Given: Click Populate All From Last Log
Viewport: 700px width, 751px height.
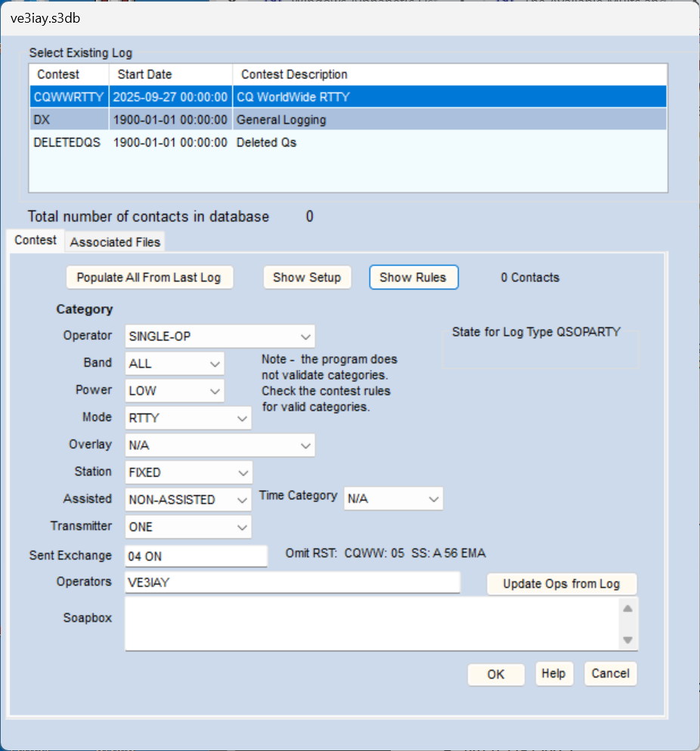Looking at the screenshot, I should tap(149, 278).
